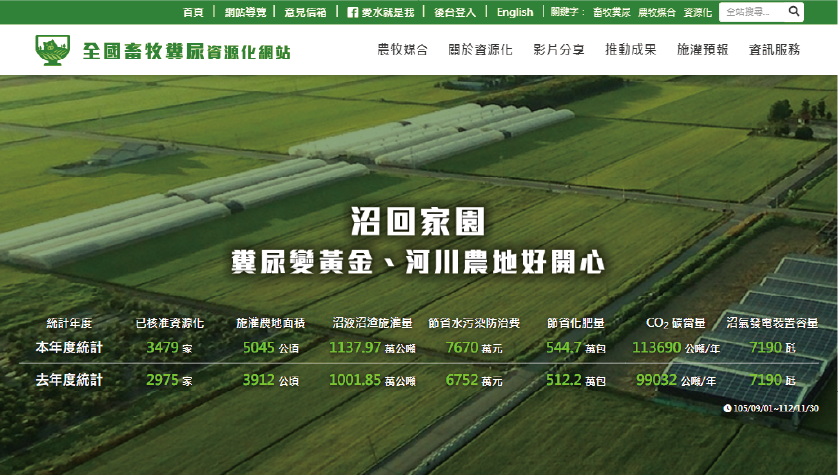Click the 統計年度 column header
The height and width of the screenshot is (475, 838).
[69, 323]
